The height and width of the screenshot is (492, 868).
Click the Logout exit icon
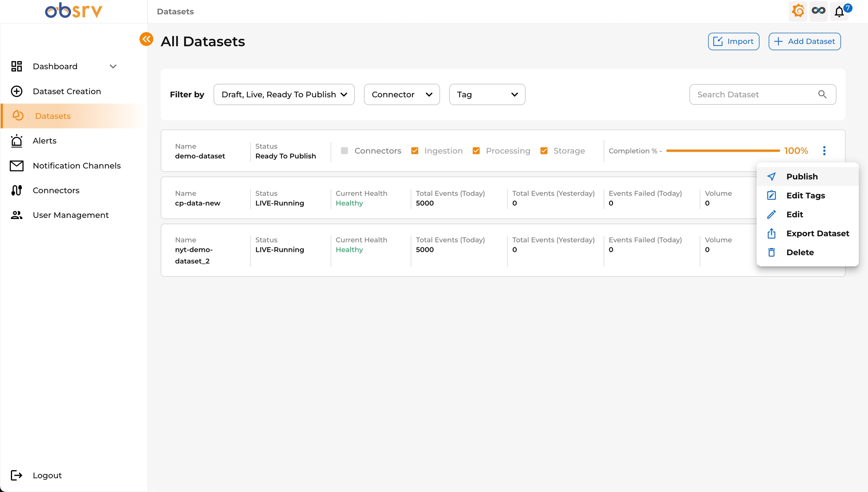(17, 475)
